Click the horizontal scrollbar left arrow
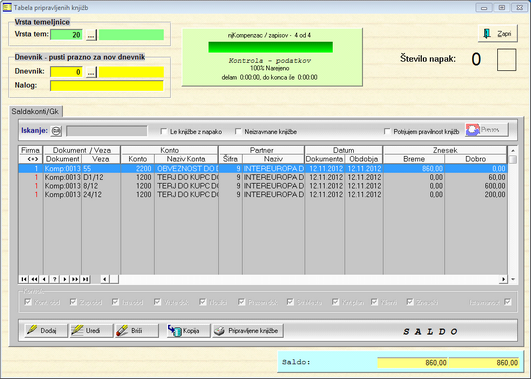The height and width of the screenshot is (379, 531). tap(105, 279)
